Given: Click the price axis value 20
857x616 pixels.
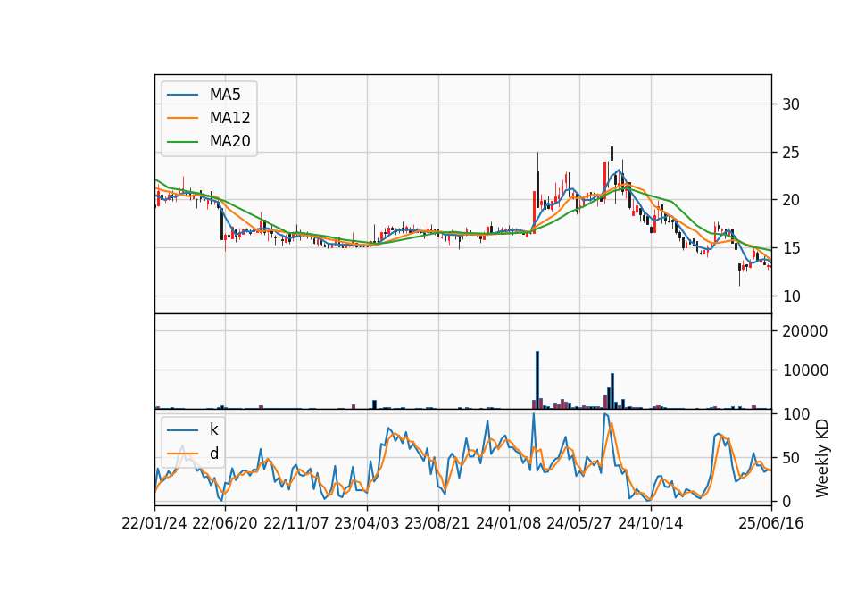Looking at the screenshot, I should pyautogui.click(x=791, y=200).
